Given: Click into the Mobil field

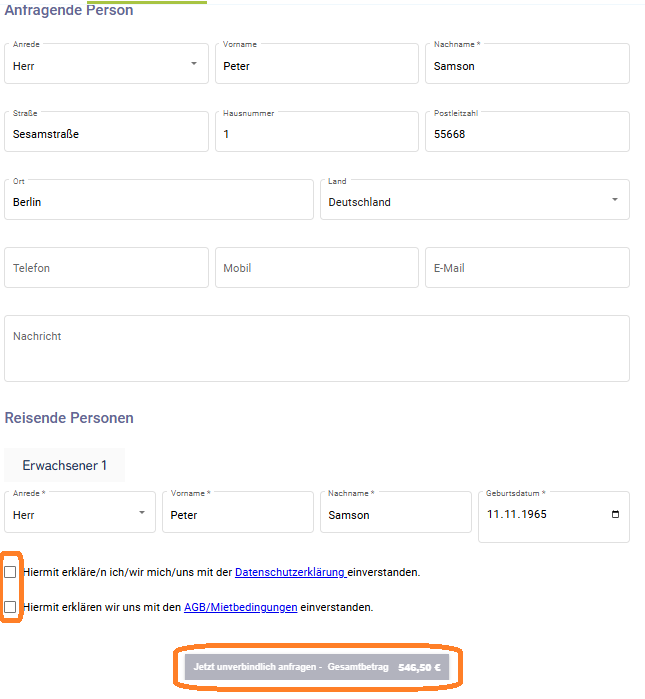Looking at the screenshot, I should (317, 268).
